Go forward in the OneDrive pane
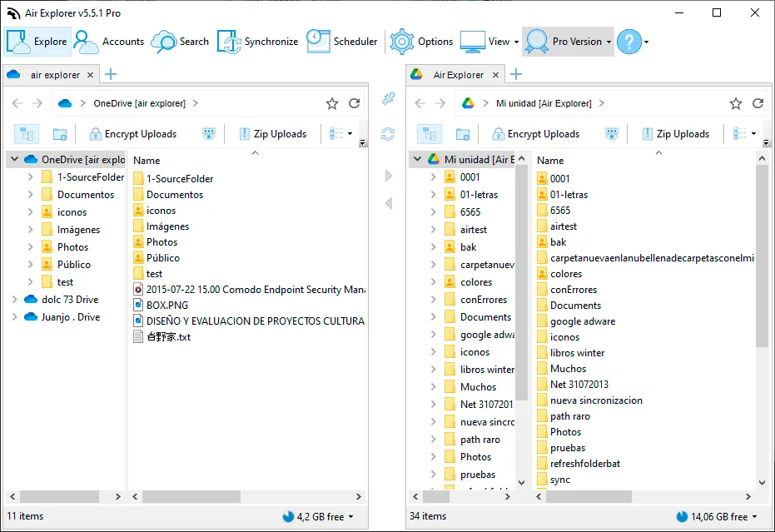The image size is (775, 532). [37, 103]
